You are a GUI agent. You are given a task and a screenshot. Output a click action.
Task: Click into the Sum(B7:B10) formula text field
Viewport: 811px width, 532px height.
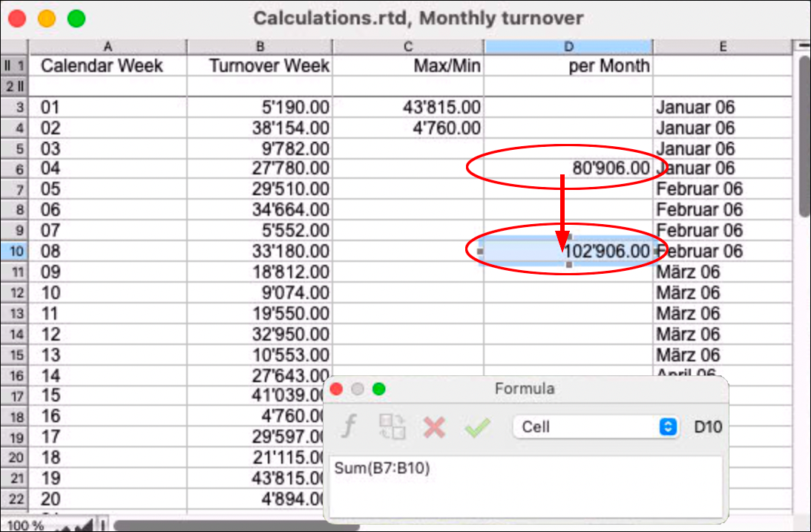coord(525,486)
